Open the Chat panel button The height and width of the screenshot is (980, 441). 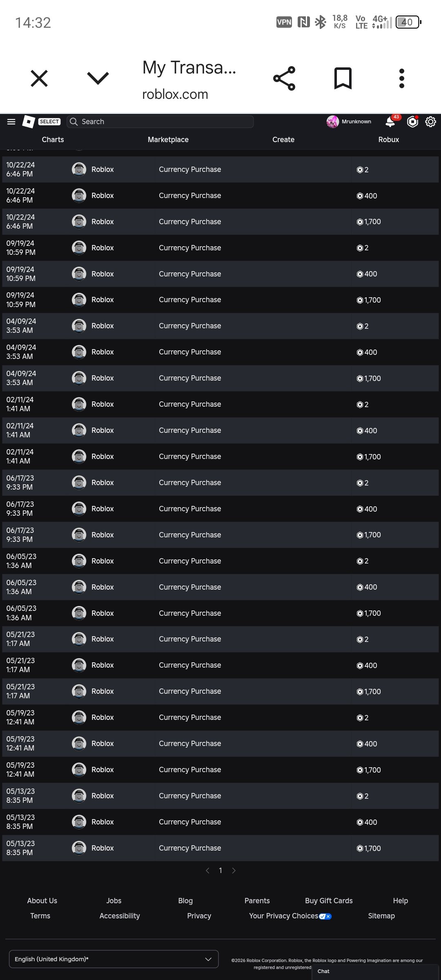(376, 971)
